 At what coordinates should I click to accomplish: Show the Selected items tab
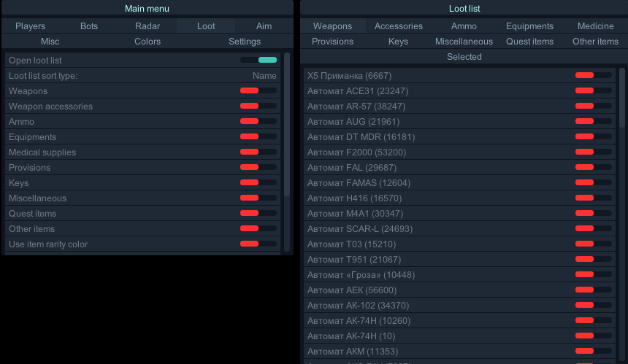click(x=464, y=56)
